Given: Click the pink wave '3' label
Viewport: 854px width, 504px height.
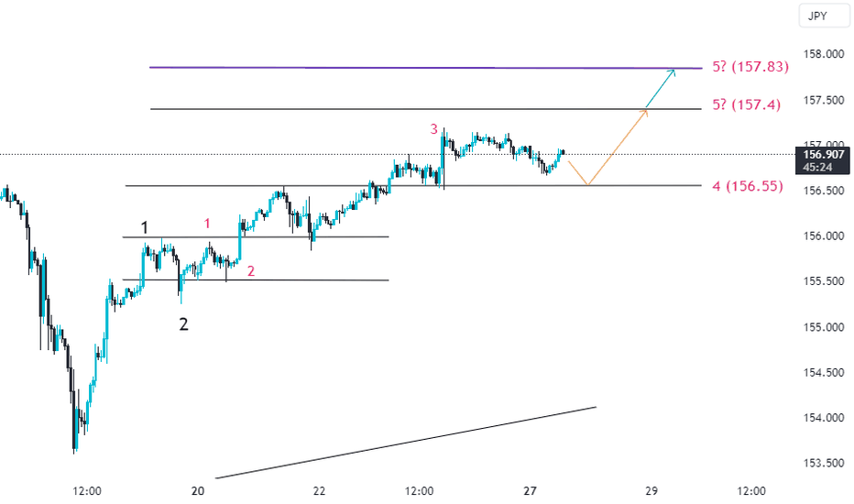Looking at the screenshot, I should tap(433, 129).
